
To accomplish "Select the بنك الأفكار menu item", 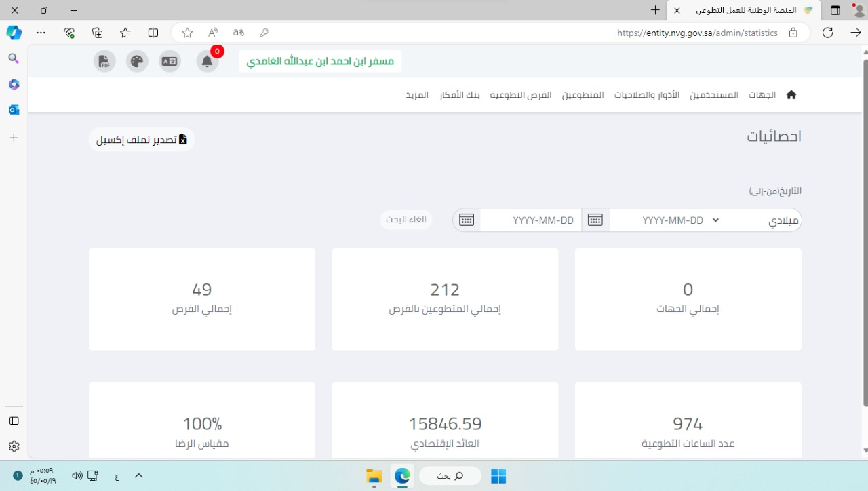I will tap(459, 95).
